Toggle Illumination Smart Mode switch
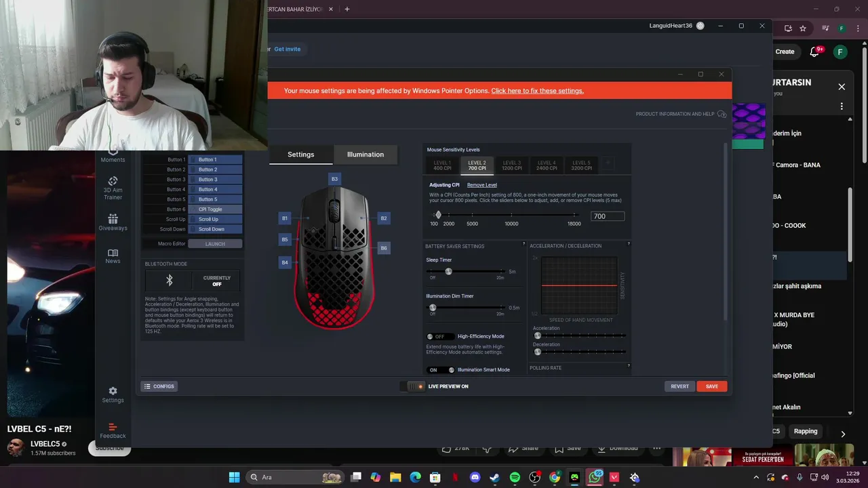 441,370
